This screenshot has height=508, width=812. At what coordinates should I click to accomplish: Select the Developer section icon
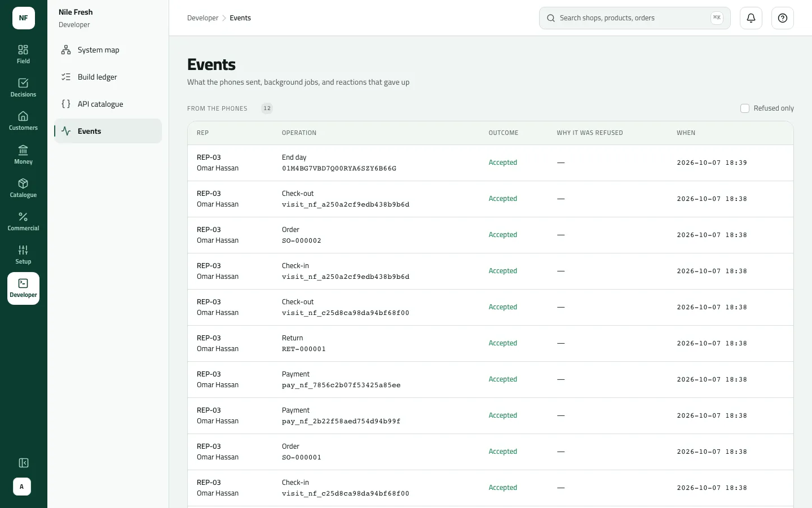coord(23,288)
